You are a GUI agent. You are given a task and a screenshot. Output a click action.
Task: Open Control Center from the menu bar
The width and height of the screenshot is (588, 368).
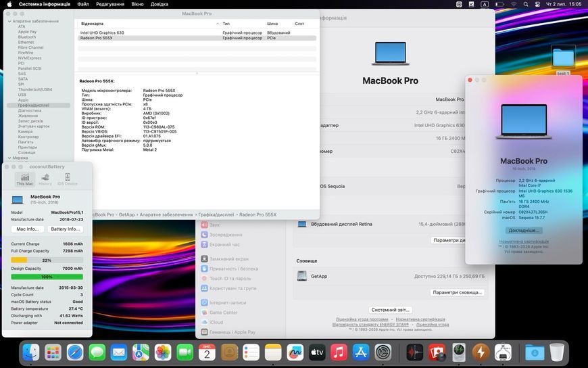[537, 4]
